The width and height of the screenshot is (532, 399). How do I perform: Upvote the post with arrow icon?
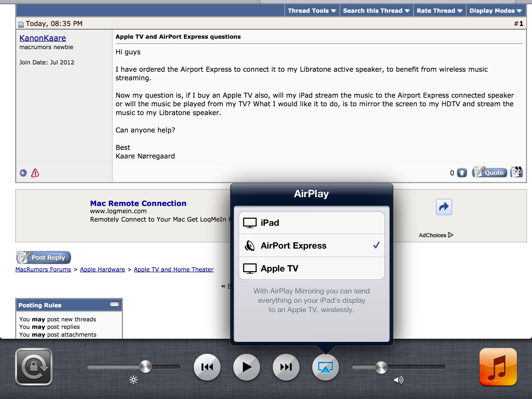tap(462, 173)
